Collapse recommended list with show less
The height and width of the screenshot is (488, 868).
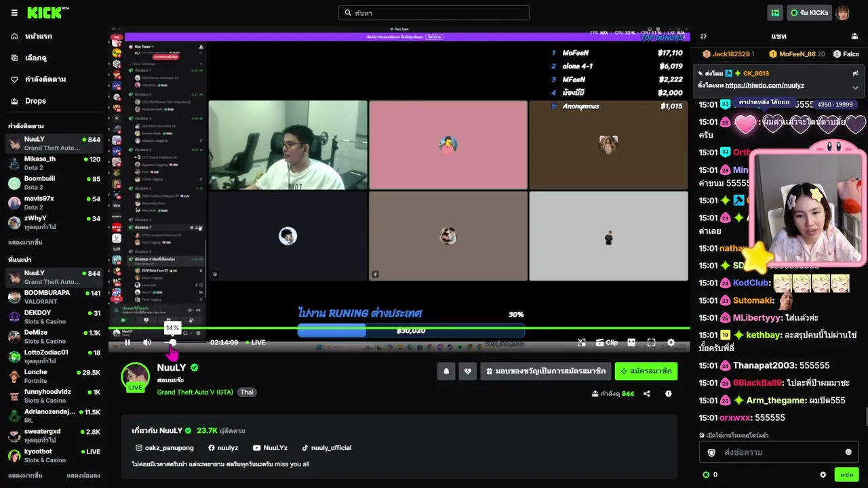click(83, 475)
